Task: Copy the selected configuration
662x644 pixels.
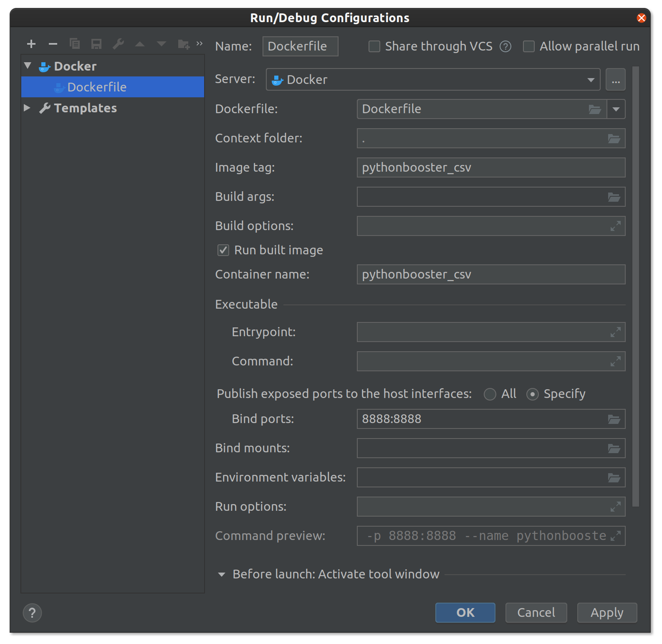Action: pos(75,44)
